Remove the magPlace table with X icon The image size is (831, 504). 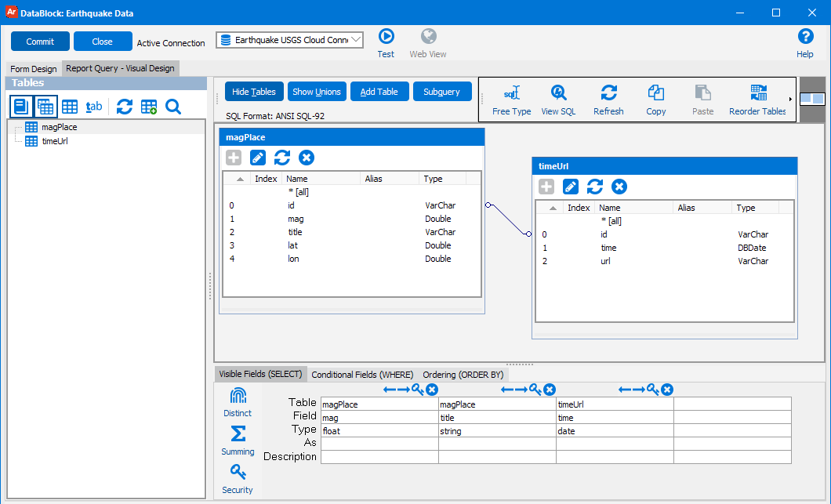307,158
